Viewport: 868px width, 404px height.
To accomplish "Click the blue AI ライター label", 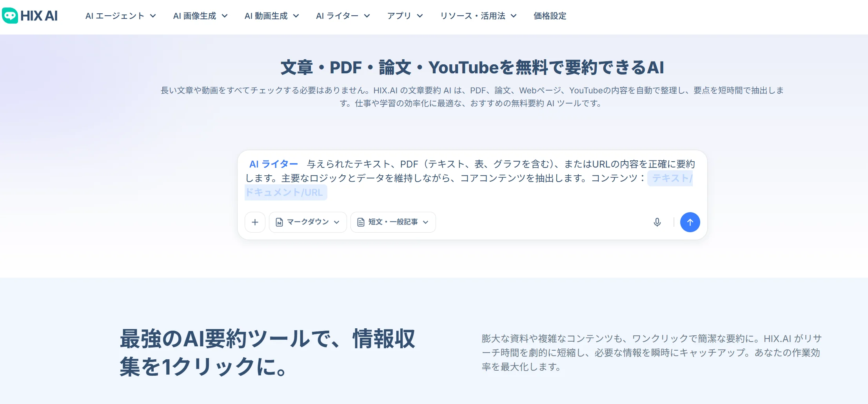I will (273, 164).
